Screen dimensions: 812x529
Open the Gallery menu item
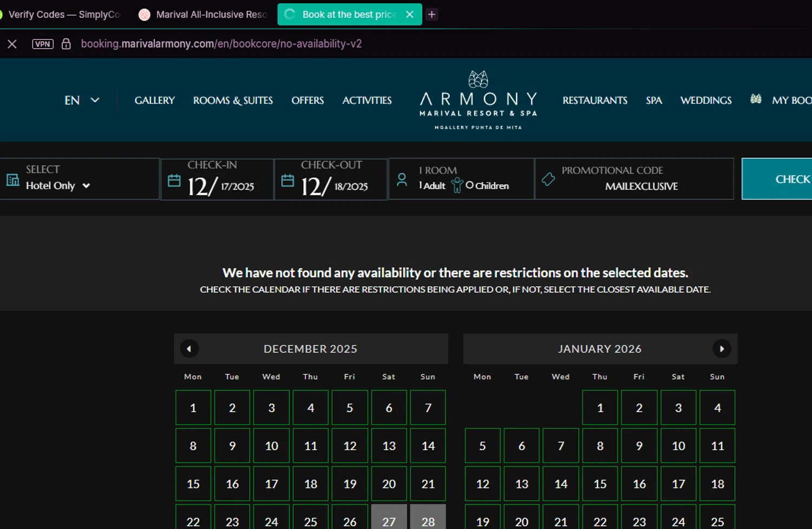[155, 100]
